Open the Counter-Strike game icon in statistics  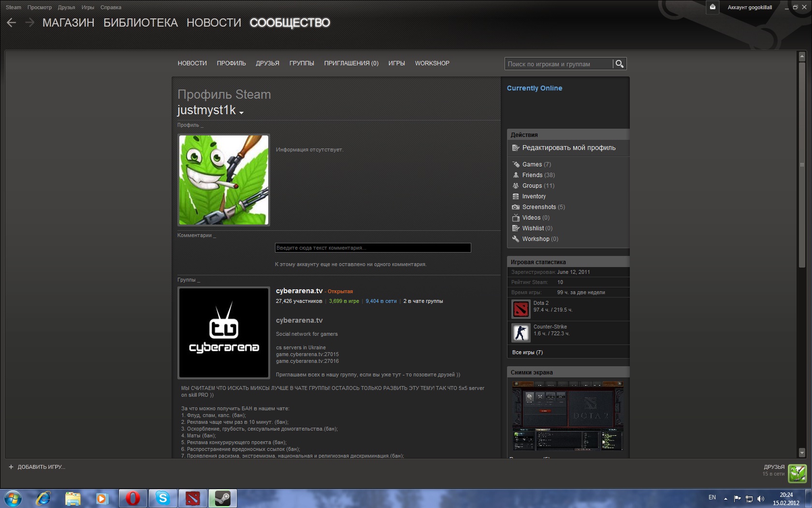(521, 333)
